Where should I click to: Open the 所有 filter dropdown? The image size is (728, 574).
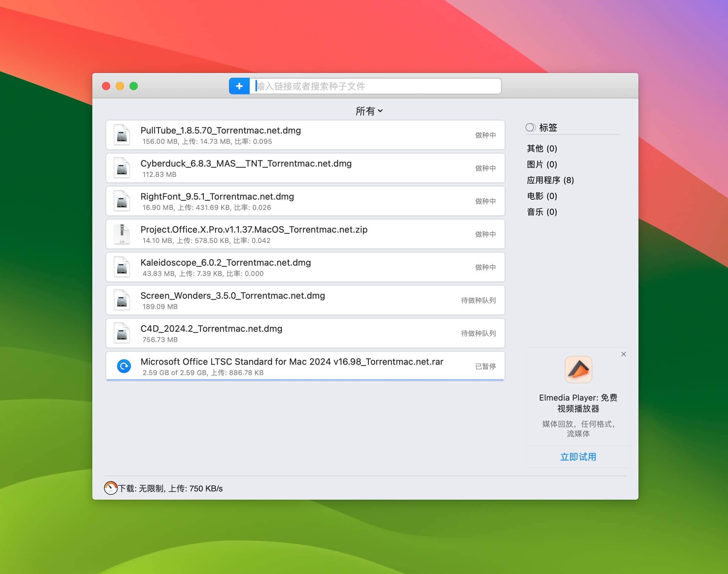(x=369, y=111)
